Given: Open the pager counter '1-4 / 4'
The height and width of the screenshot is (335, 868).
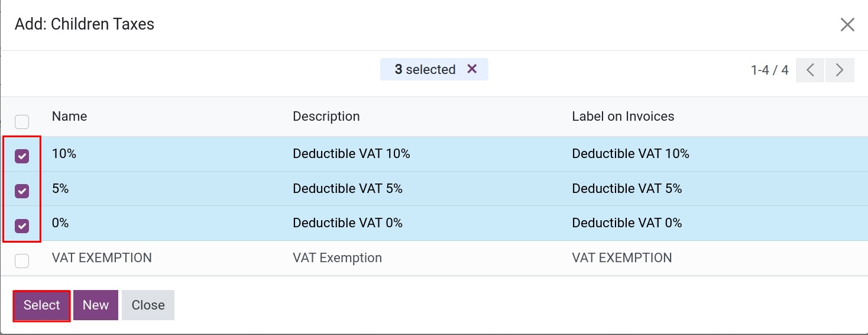Looking at the screenshot, I should click(x=769, y=70).
